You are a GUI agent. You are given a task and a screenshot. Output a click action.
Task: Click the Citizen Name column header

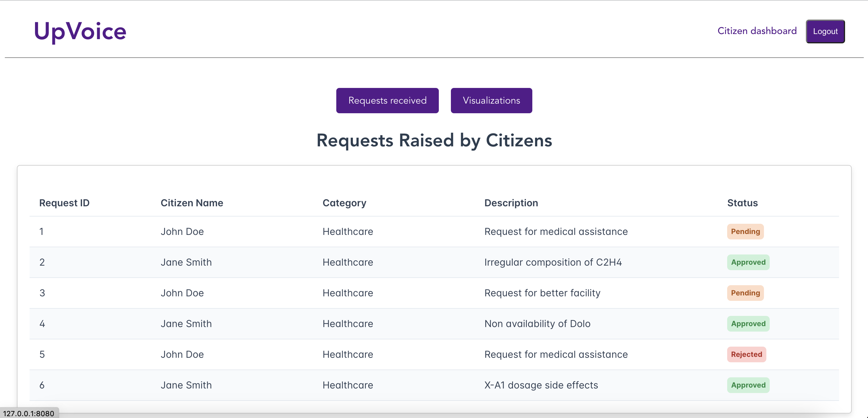[192, 203]
